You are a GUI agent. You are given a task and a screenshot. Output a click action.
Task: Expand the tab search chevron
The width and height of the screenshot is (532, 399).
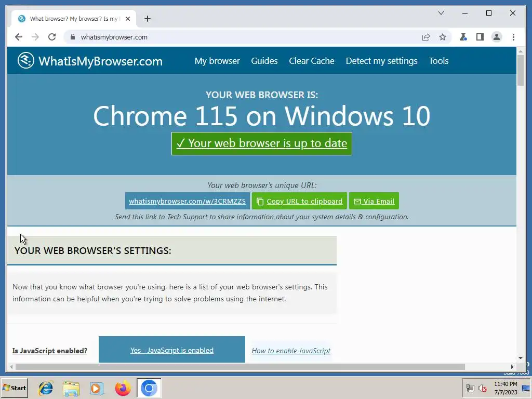coord(441,13)
